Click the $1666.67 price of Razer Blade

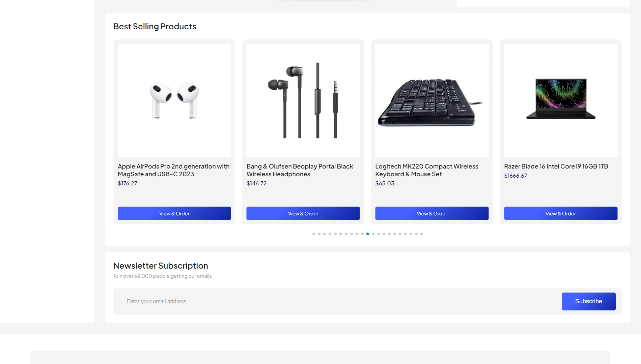coord(515,176)
